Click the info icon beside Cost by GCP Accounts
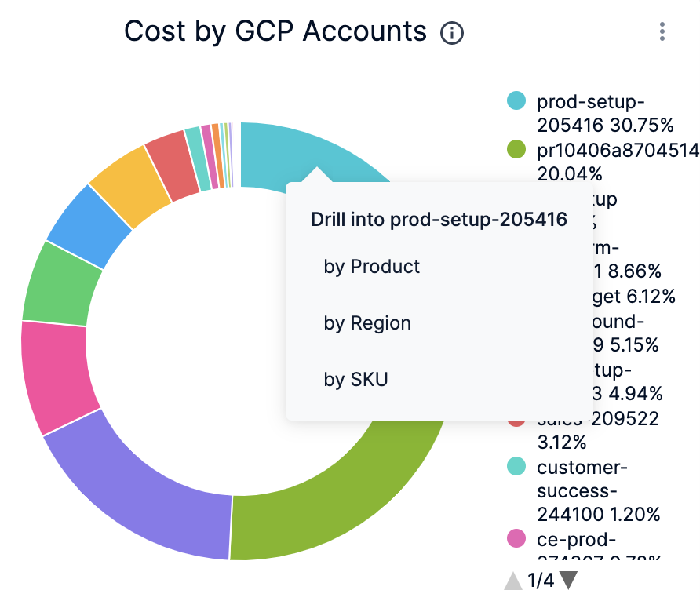 (452, 33)
